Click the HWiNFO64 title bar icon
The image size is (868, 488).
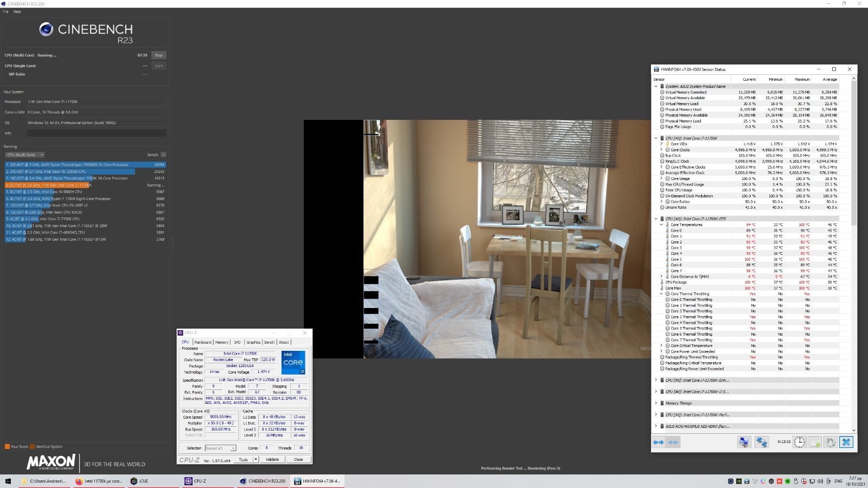pyautogui.click(x=656, y=69)
